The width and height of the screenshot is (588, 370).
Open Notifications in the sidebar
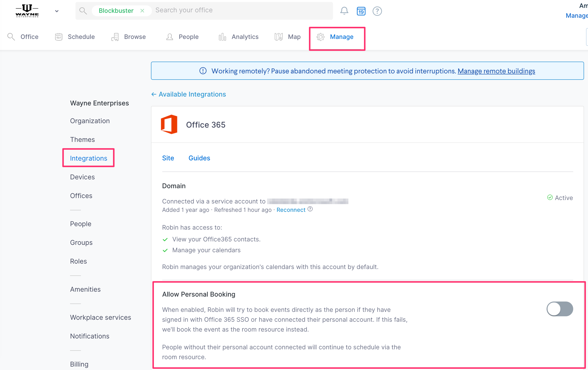pyautogui.click(x=90, y=336)
